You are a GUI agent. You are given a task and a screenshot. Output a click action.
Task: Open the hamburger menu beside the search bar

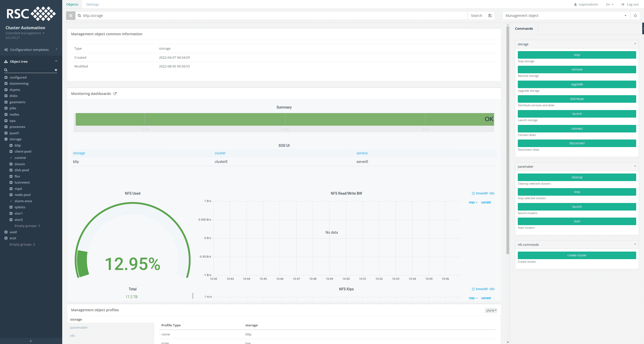coord(71,15)
